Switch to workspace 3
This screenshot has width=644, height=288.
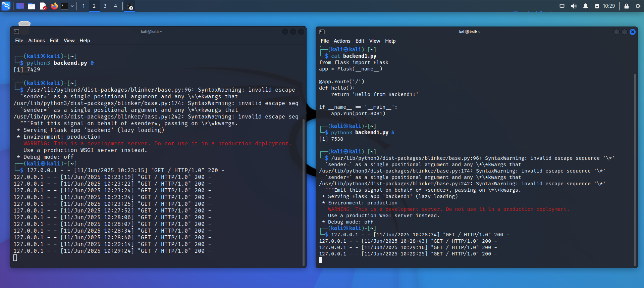tap(105, 6)
